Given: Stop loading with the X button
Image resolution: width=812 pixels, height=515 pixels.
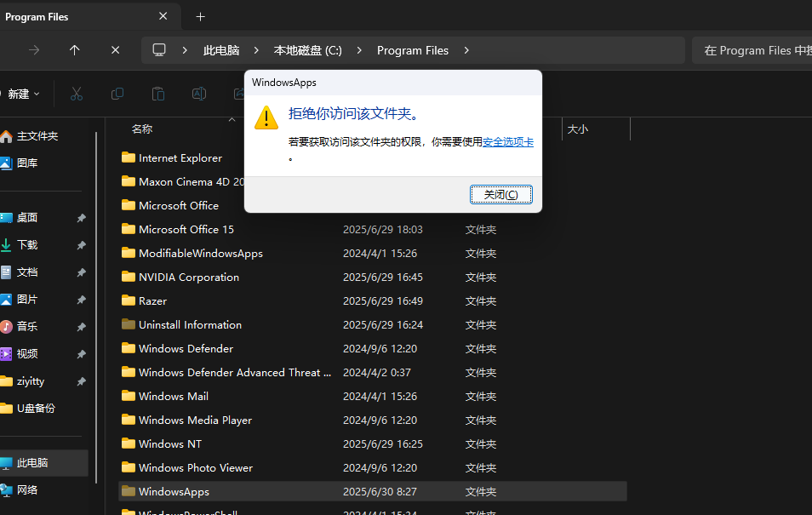Looking at the screenshot, I should pyautogui.click(x=116, y=50).
